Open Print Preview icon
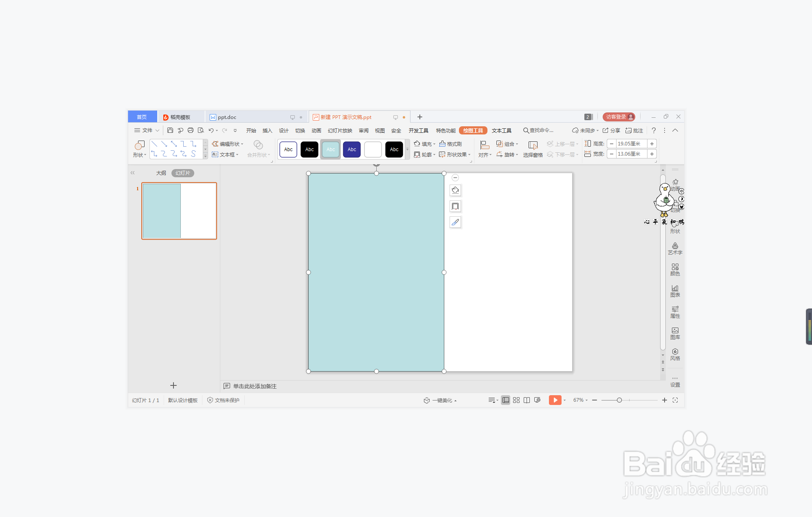 (x=201, y=130)
